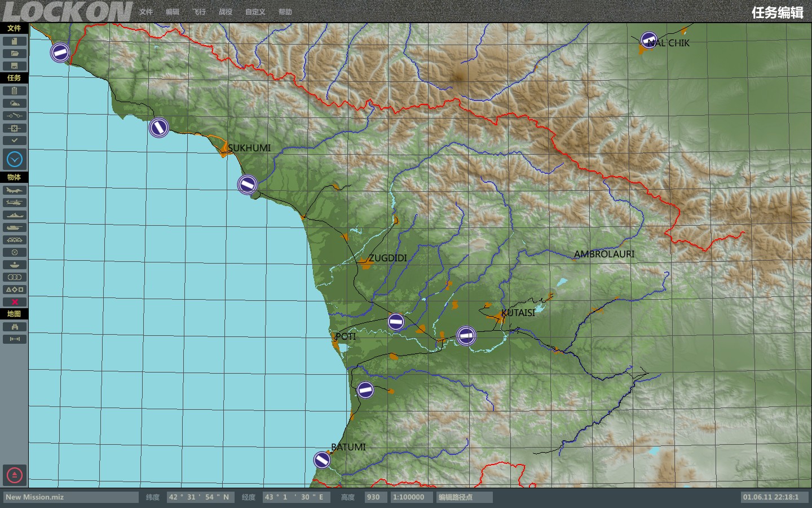Select airbase marker northwest of Sukhumi
The image size is (812, 508).
tap(159, 128)
